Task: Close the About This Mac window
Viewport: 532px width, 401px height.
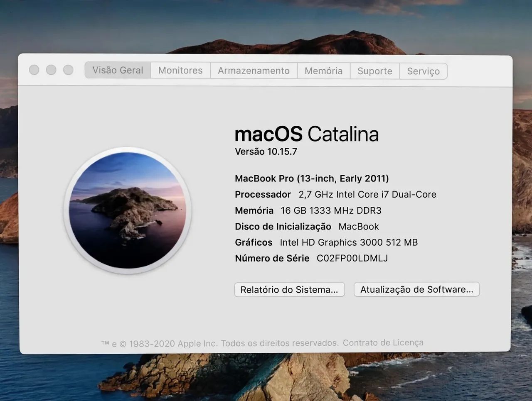Action: coord(34,70)
